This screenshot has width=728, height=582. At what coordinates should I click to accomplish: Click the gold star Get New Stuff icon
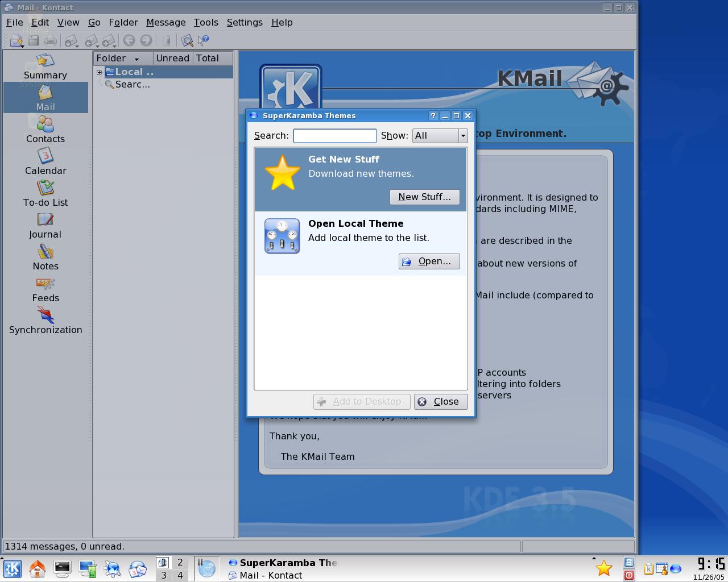point(282,173)
